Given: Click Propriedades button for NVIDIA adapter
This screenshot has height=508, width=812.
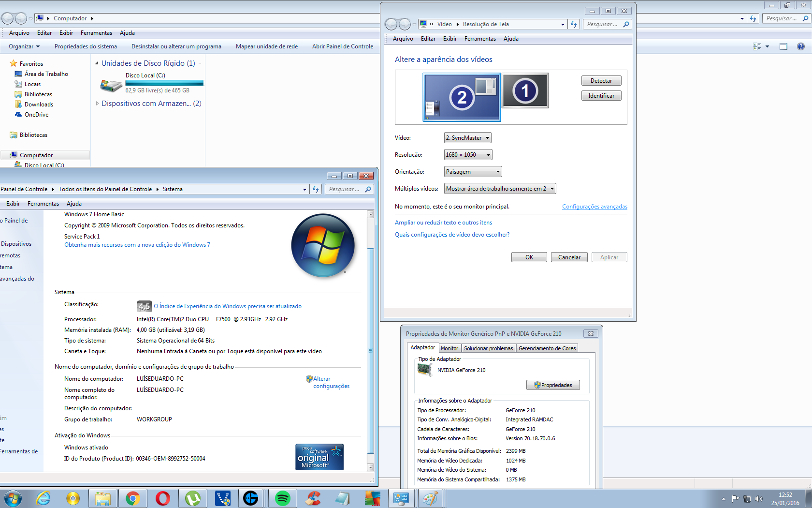Looking at the screenshot, I should pos(553,385).
